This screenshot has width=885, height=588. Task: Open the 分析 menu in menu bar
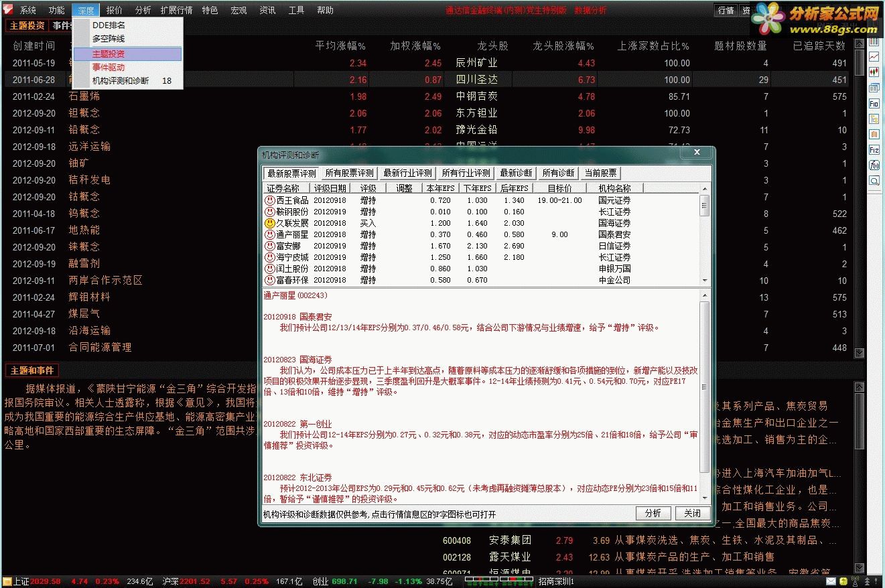point(143,10)
